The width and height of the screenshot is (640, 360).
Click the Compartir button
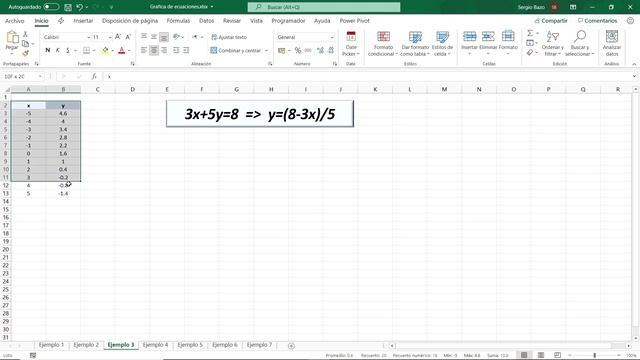(x=551, y=21)
